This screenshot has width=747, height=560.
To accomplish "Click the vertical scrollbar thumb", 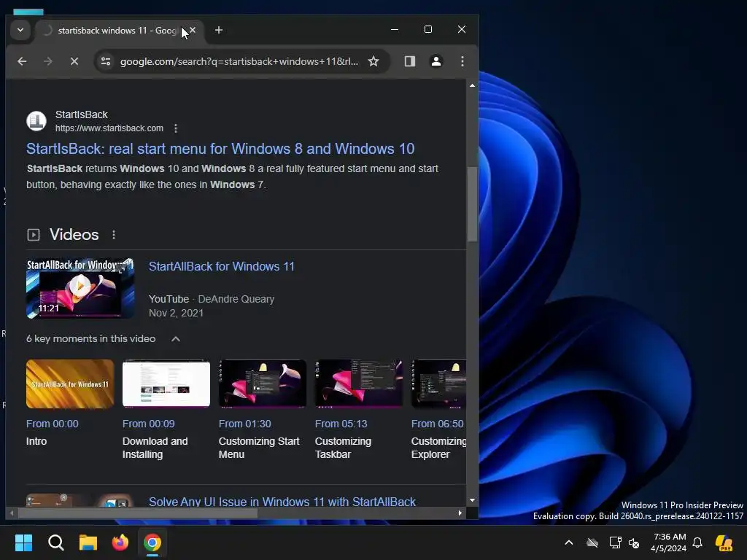I will point(472,204).
